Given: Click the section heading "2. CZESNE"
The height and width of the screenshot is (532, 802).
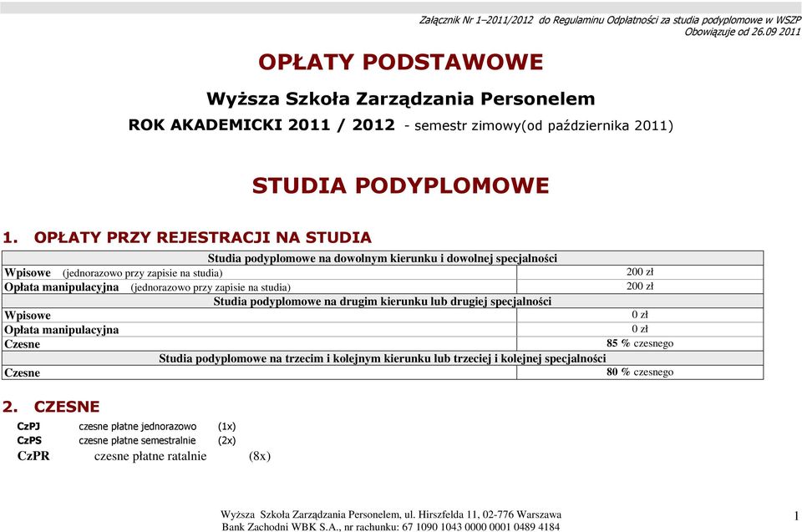Looking at the screenshot, I should click(51, 407).
